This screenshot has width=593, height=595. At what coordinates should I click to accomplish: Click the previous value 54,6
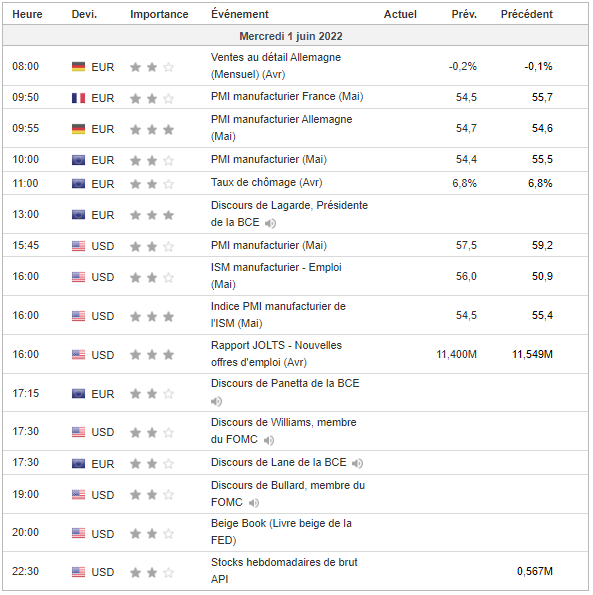[x=542, y=129]
